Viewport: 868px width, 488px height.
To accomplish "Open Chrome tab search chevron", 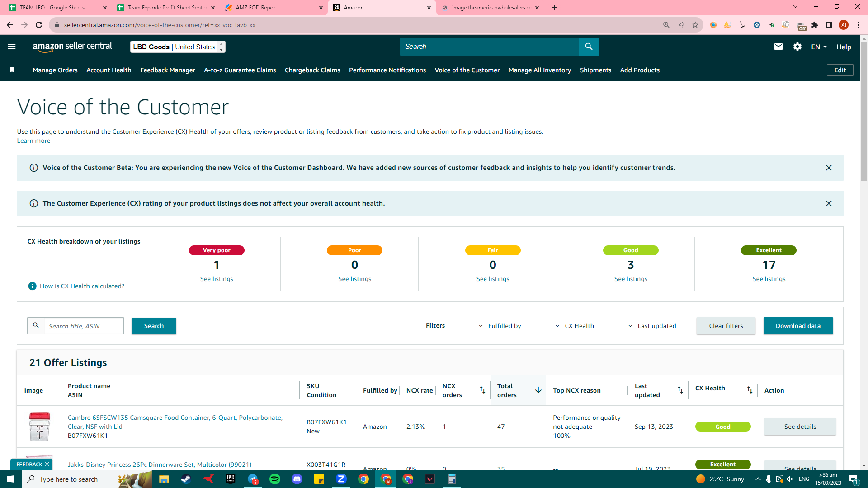I will (795, 7).
